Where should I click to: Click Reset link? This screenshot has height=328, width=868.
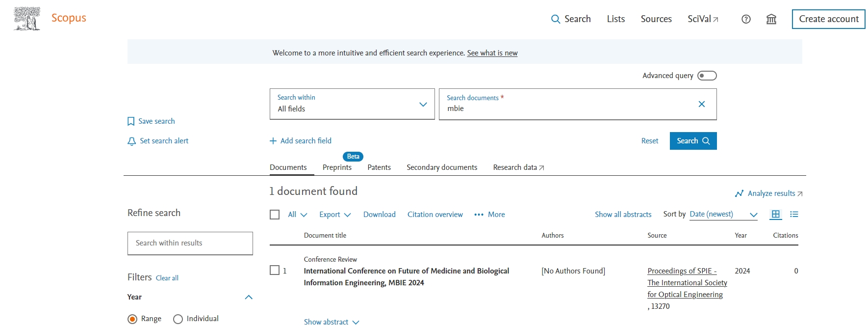(x=650, y=141)
